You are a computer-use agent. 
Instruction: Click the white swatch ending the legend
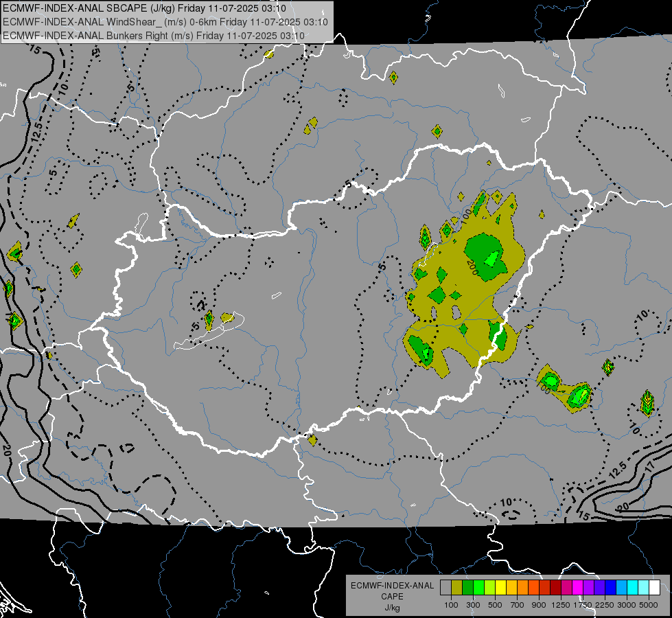654,587
